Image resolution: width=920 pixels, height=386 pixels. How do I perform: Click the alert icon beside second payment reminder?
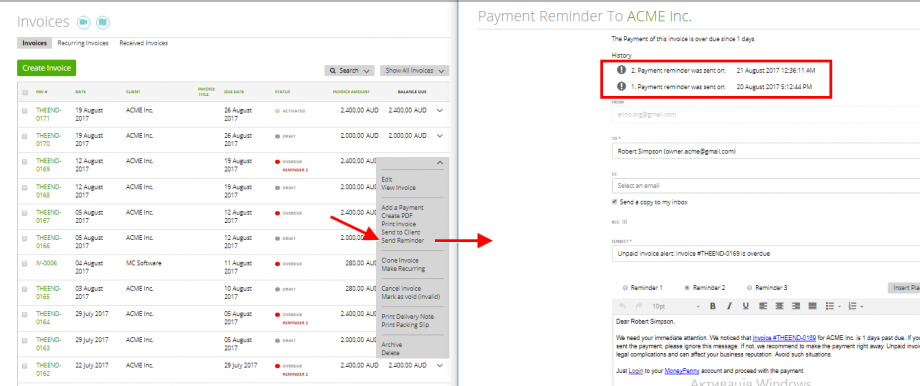622,70
